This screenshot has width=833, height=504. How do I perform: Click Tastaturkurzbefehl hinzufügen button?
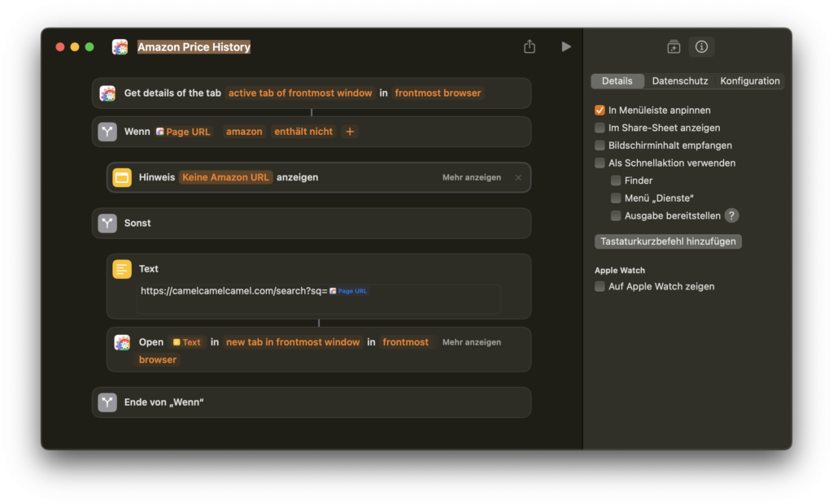(x=669, y=241)
